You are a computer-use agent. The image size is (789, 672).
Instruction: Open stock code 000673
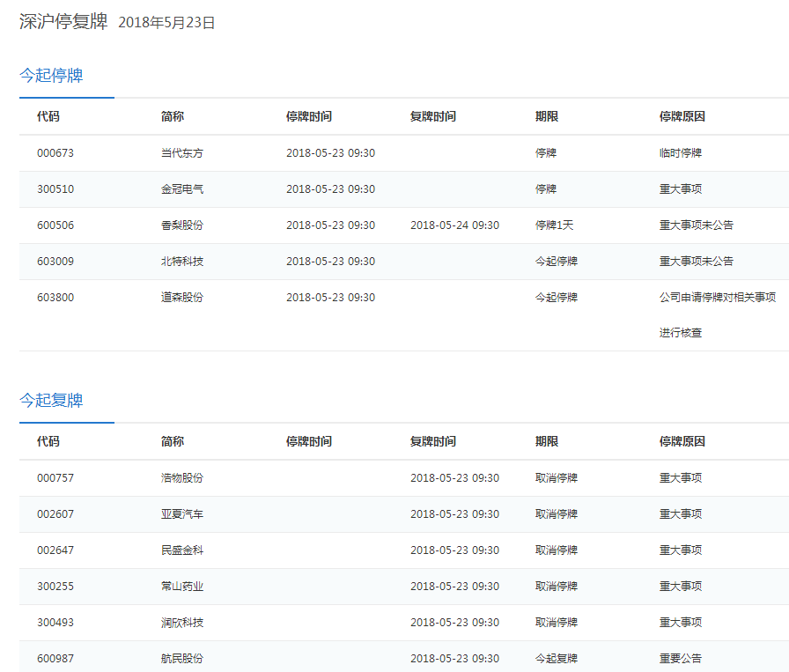pyautogui.click(x=55, y=153)
